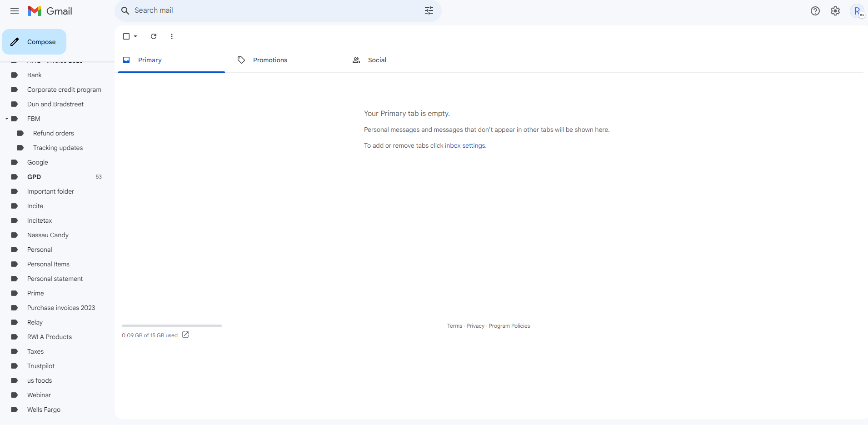Open the Program Policies link
The height and width of the screenshot is (425, 868).
pyautogui.click(x=509, y=326)
